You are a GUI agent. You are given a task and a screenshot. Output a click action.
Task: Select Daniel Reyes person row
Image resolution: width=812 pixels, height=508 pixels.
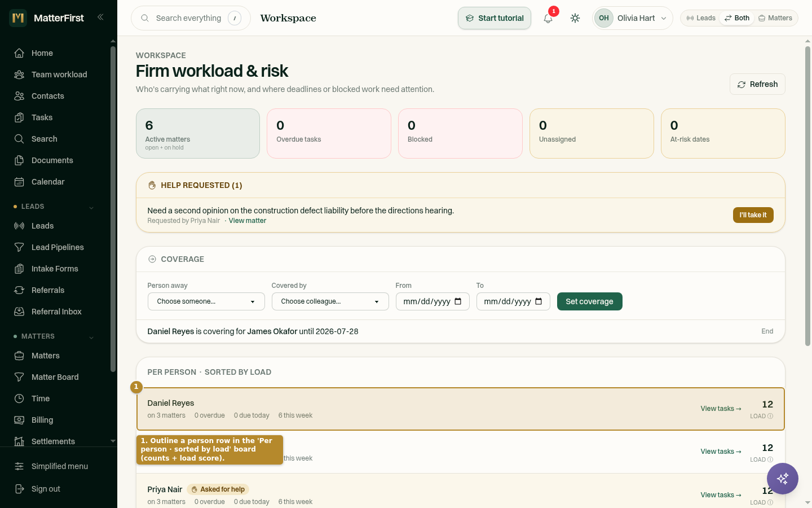point(461,409)
